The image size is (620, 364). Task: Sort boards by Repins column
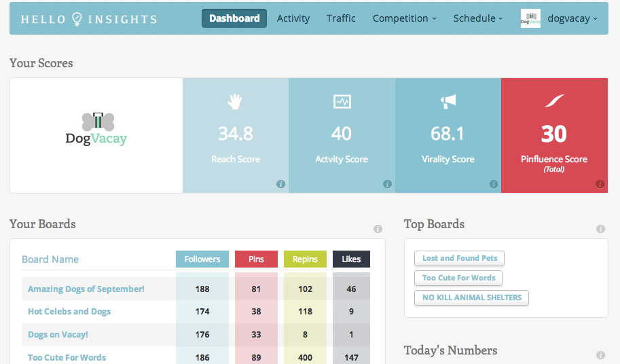tap(305, 259)
